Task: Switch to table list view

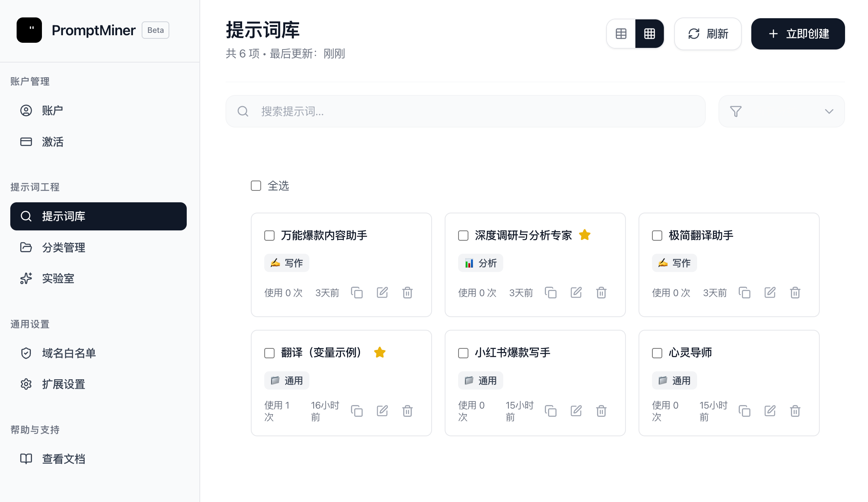Action: tap(621, 34)
